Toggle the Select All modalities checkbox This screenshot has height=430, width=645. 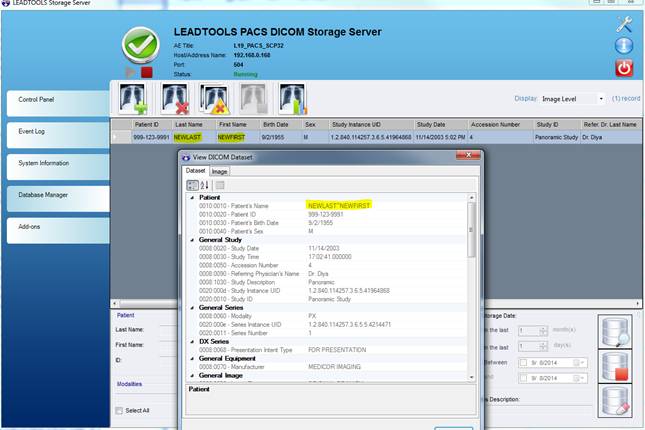tap(119, 411)
